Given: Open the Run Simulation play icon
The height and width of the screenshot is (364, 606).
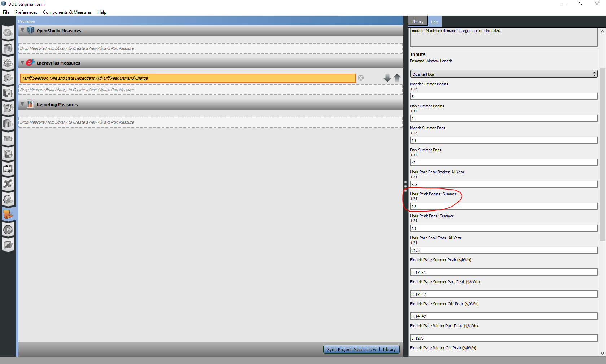Looking at the screenshot, I should coord(8,229).
